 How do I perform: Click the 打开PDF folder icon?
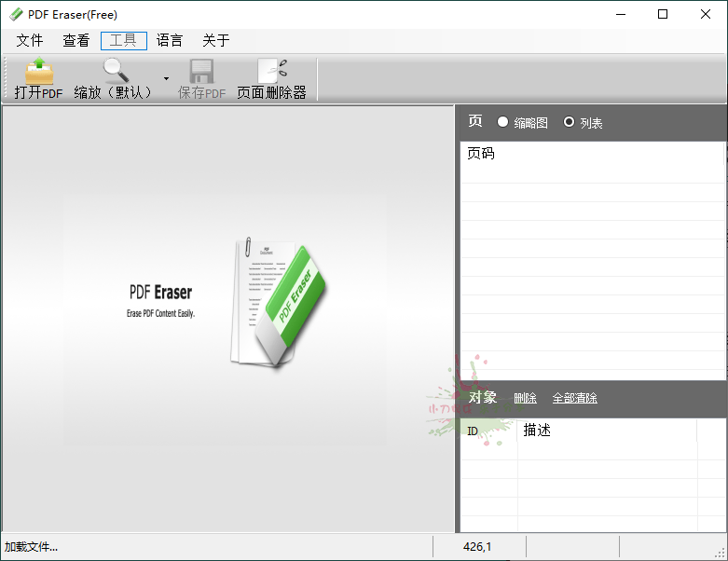(38, 73)
